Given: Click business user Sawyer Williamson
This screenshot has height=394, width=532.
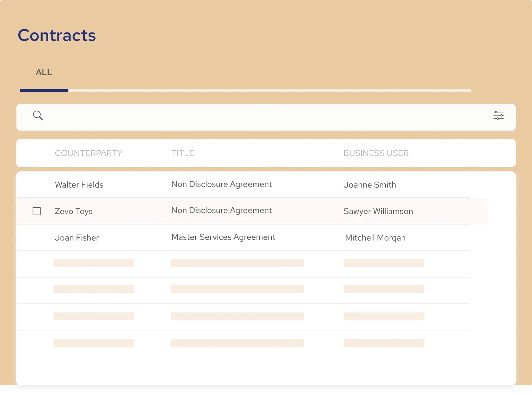Looking at the screenshot, I should (378, 211).
